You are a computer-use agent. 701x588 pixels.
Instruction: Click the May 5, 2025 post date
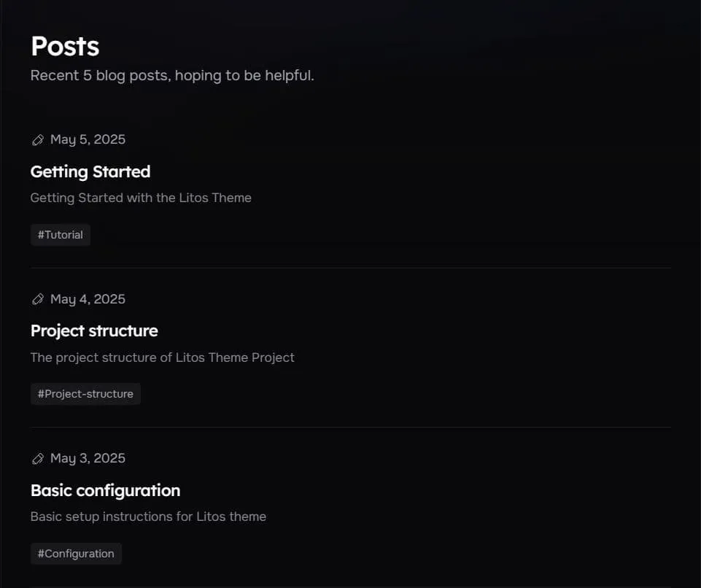(x=88, y=139)
